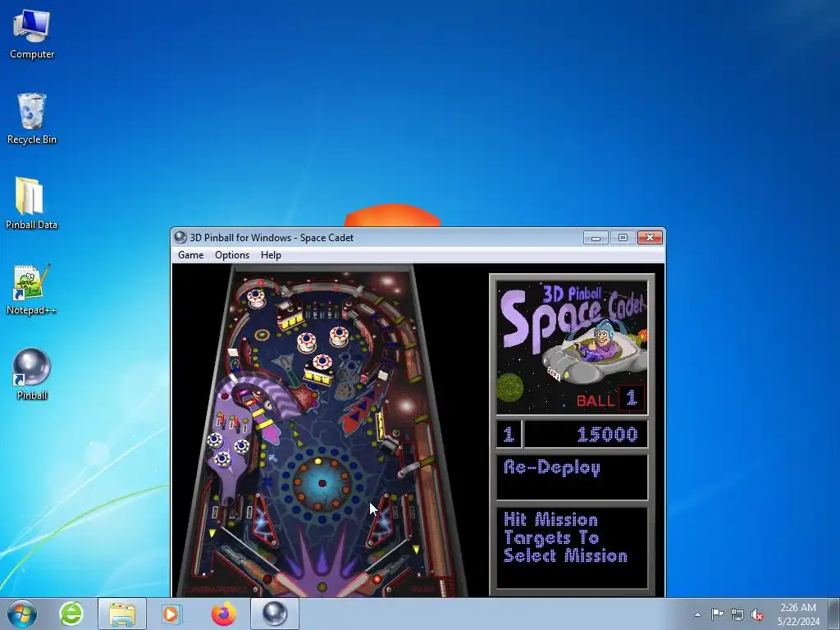Click the Space Cadet logo image
Viewport: 840px width, 630px height.
coord(572,348)
